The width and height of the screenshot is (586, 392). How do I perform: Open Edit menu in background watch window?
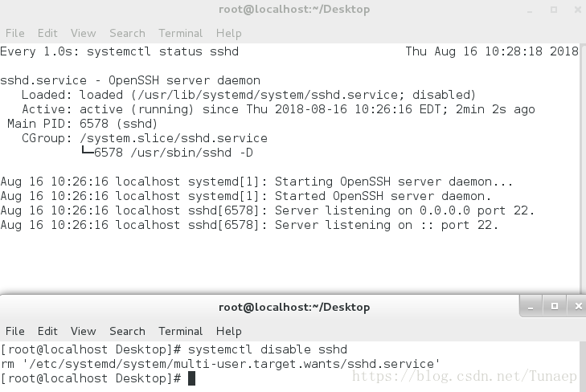47,33
